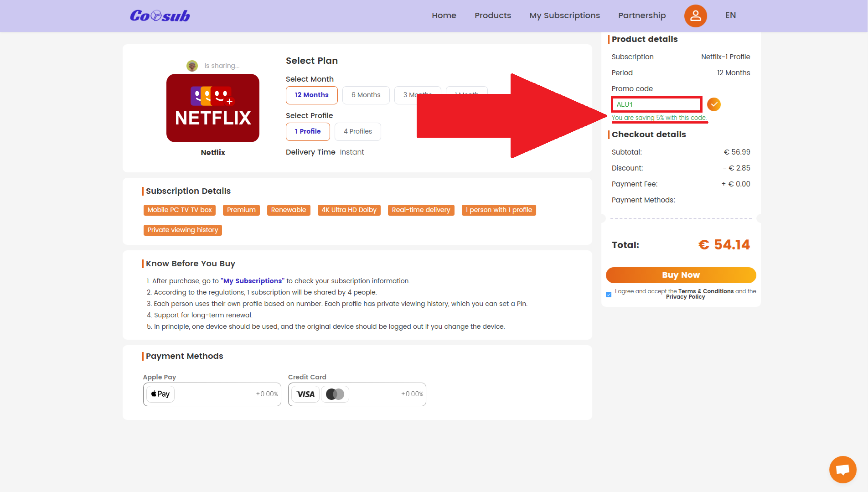The image size is (868, 492).
Task: Choose the 6 Months plan
Action: tap(366, 95)
